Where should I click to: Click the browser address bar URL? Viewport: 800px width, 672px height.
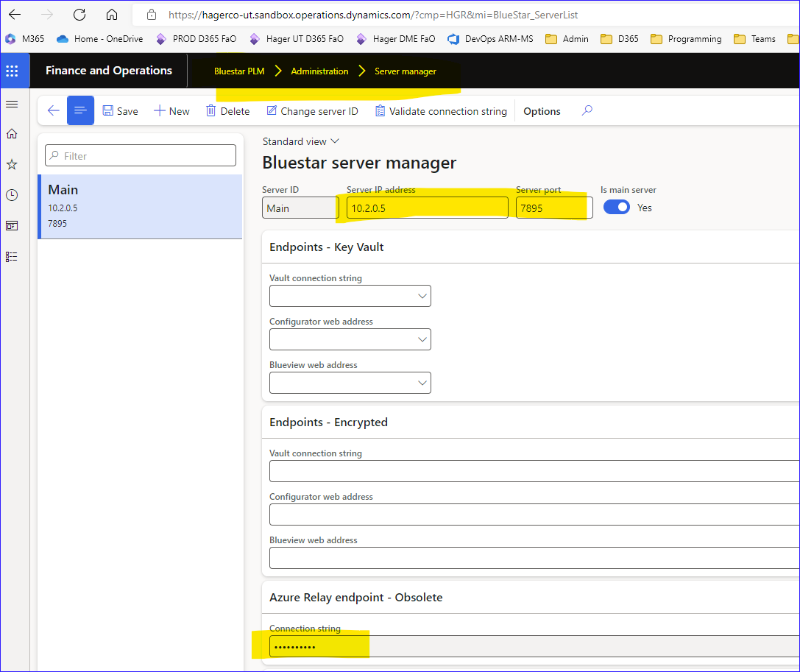373,15
